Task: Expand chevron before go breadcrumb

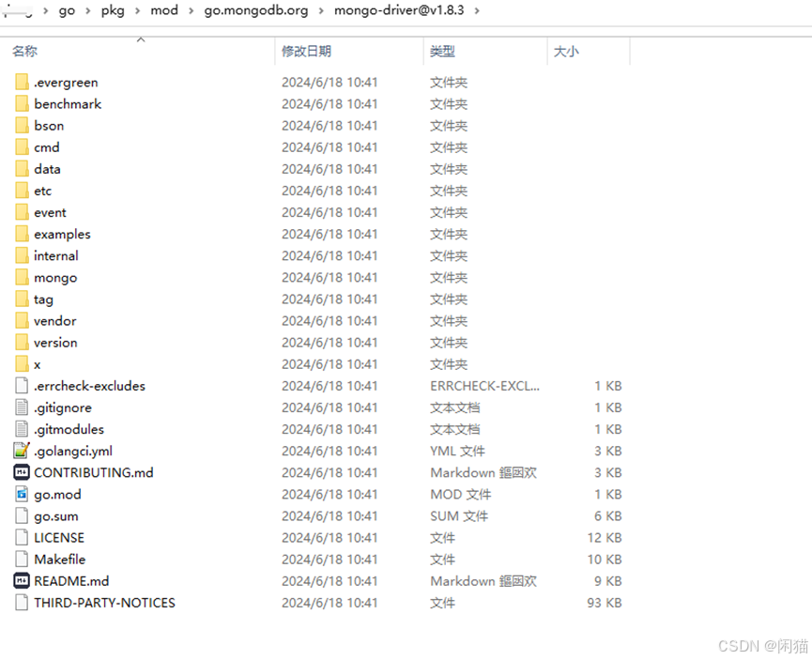Action: coord(46,11)
